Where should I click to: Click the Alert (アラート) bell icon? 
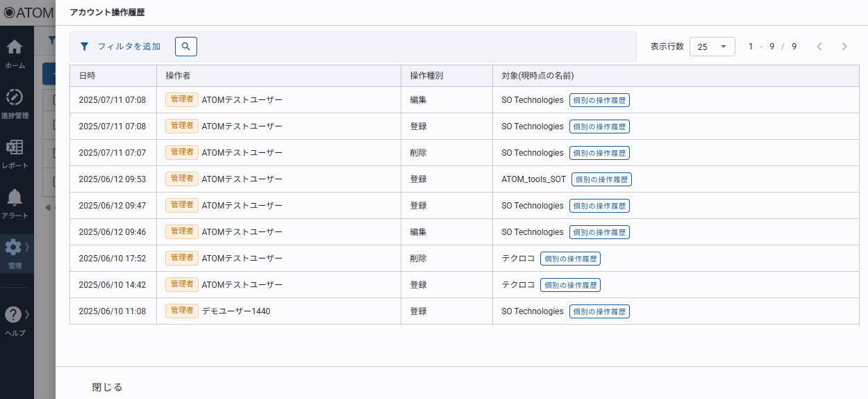click(x=15, y=198)
